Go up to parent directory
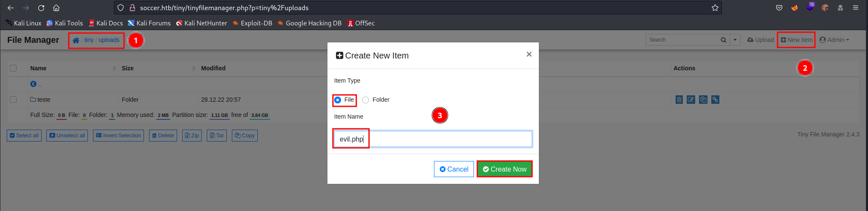868x211 pixels. tap(36, 84)
